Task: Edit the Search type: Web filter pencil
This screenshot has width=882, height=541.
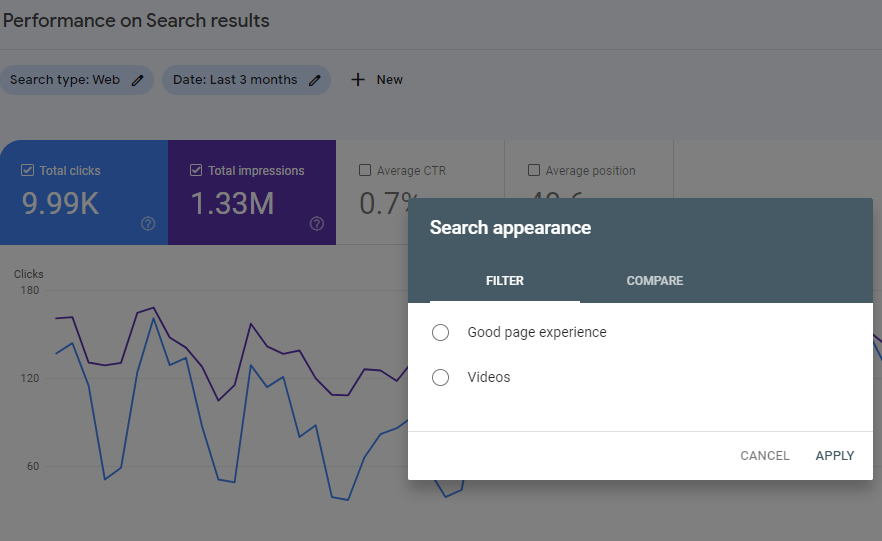Action: click(x=137, y=80)
